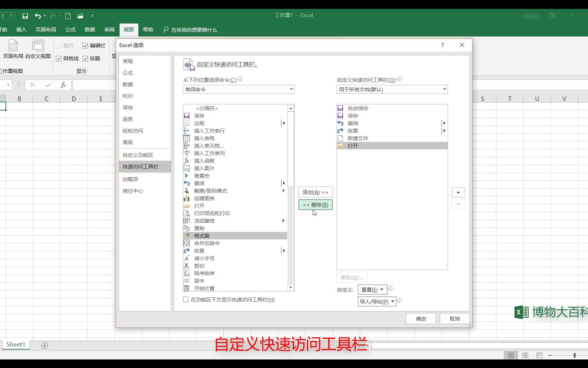
Task: Click the 取消 button
Action: pyautogui.click(x=454, y=319)
